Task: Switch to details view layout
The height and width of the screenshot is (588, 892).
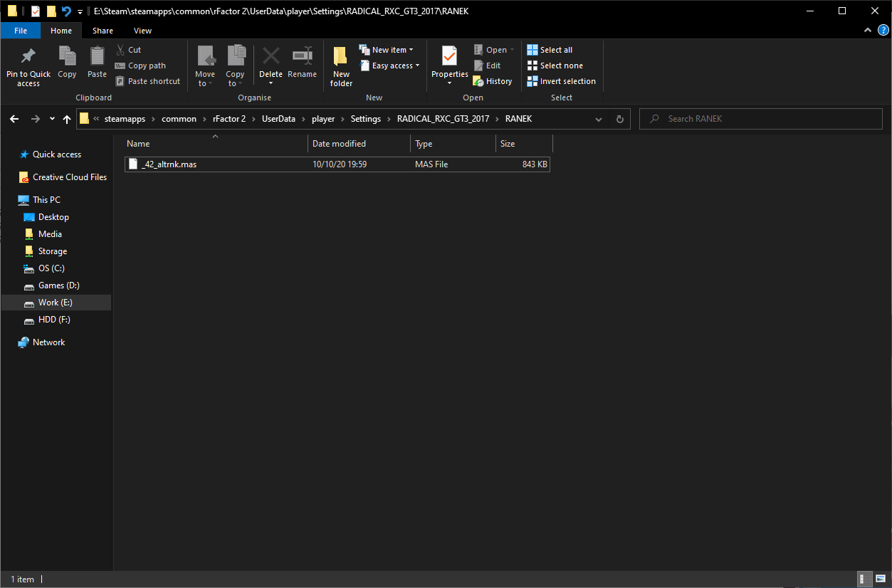Action: pos(863,579)
